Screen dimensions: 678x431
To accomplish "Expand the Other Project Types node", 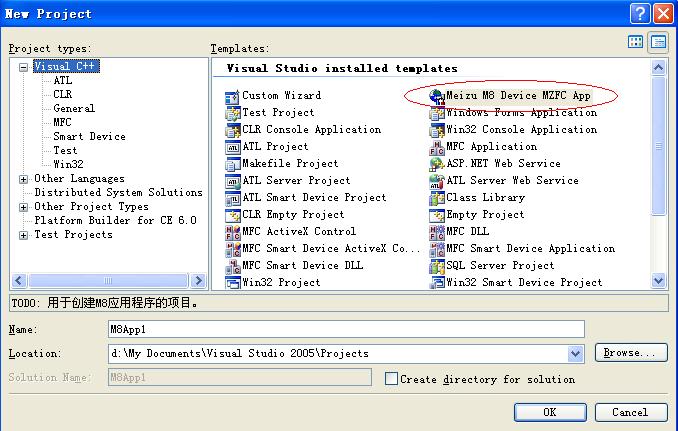I will click(x=23, y=207).
